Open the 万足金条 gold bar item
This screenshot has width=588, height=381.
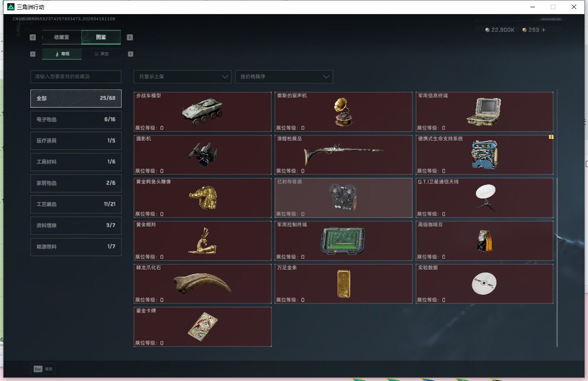tap(343, 284)
